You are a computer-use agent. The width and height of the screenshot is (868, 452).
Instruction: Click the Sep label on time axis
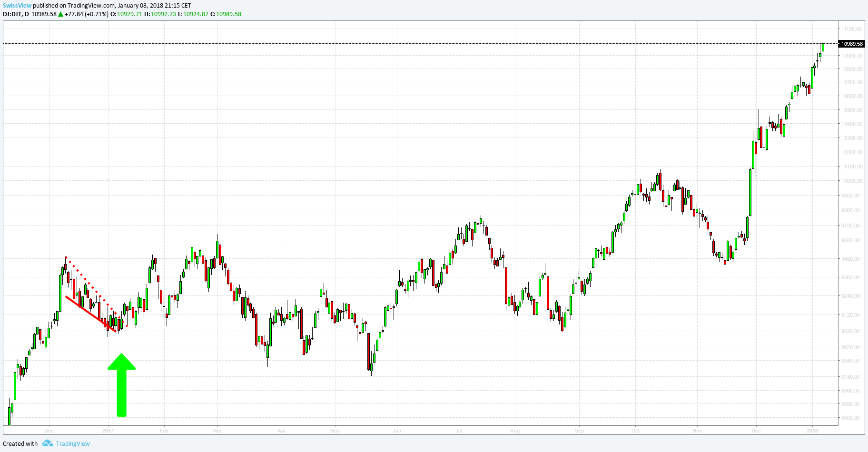(x=579, y=431)
